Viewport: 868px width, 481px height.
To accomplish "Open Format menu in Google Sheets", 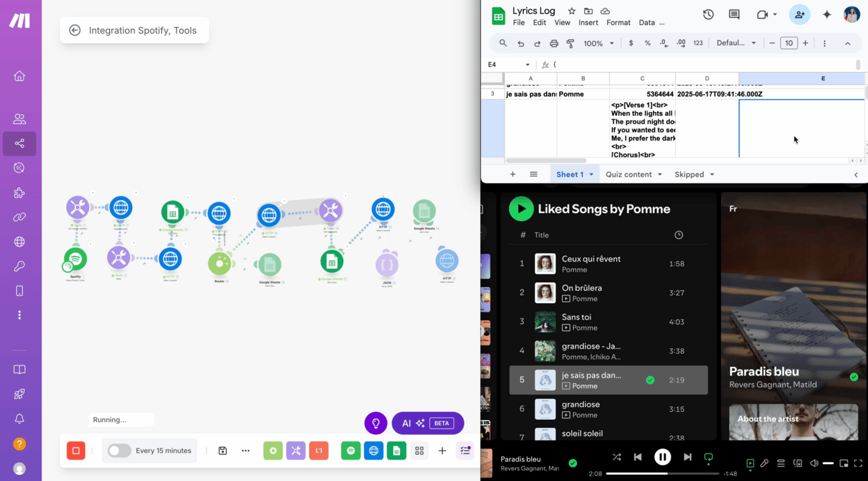I will [x=619, y=22].
